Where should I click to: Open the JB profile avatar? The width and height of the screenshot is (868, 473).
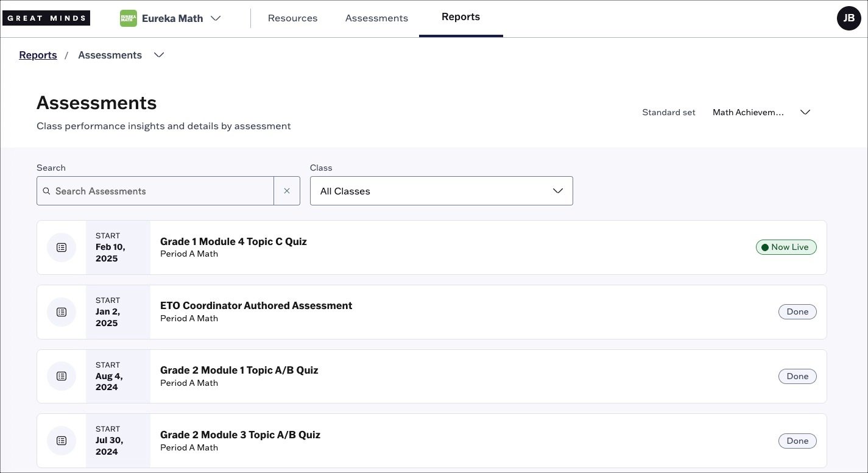click(x=849, y=18)
